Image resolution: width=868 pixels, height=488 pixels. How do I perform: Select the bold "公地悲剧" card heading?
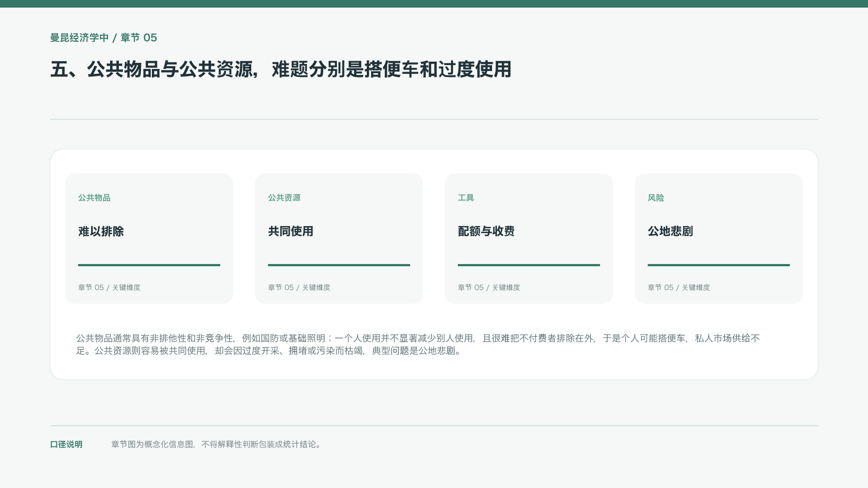tap(671, 232)
